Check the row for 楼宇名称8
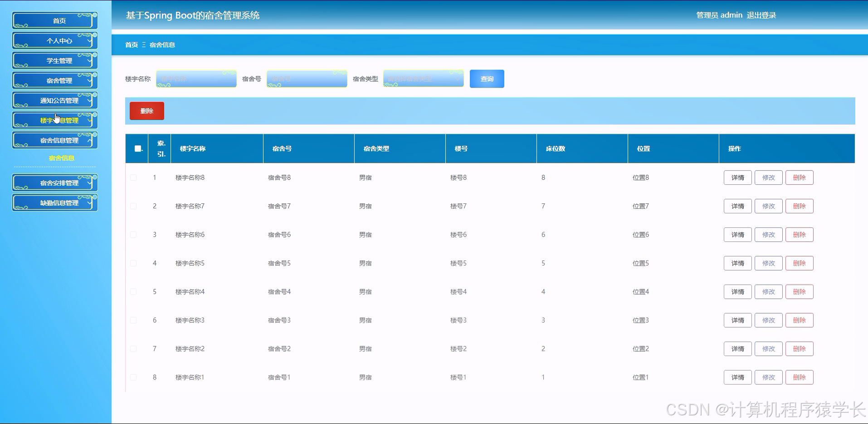The width and height of the screenshot is (868, 424). coord(133,177)
